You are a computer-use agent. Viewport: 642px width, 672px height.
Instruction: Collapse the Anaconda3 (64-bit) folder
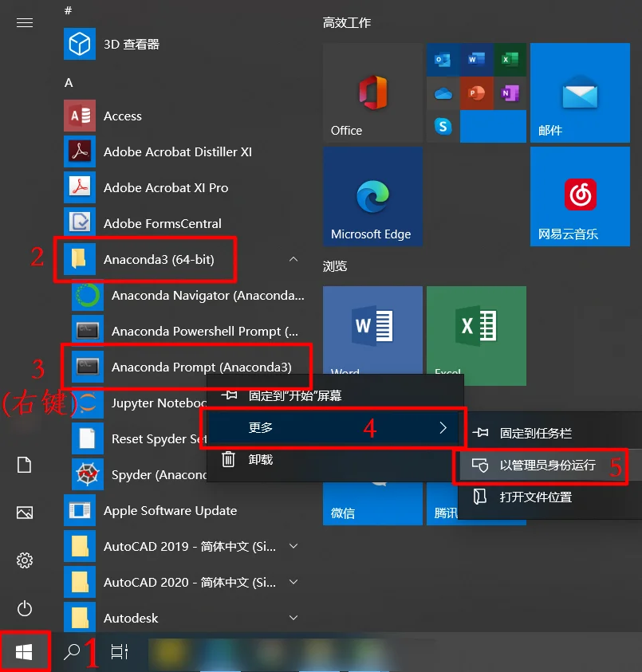pos(293,259)
